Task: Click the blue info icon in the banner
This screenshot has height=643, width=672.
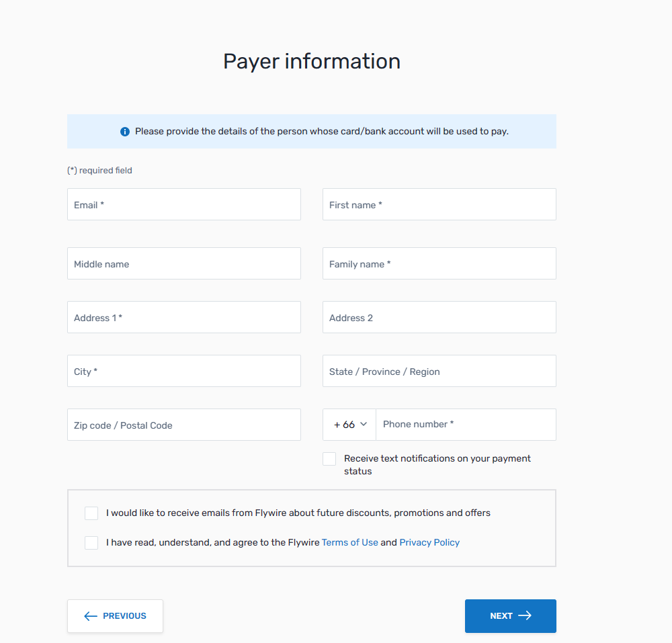Action: [125, 132]
